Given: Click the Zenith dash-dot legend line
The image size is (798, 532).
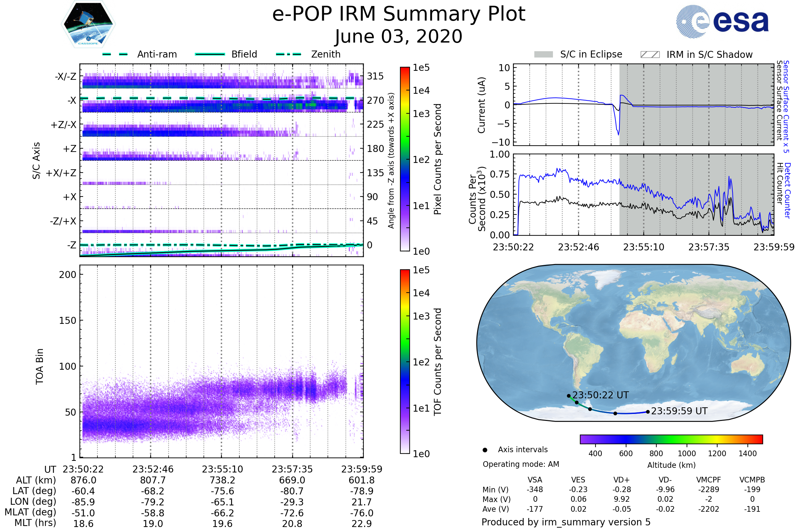Looking at the screenshot, I should coord(288,54).
